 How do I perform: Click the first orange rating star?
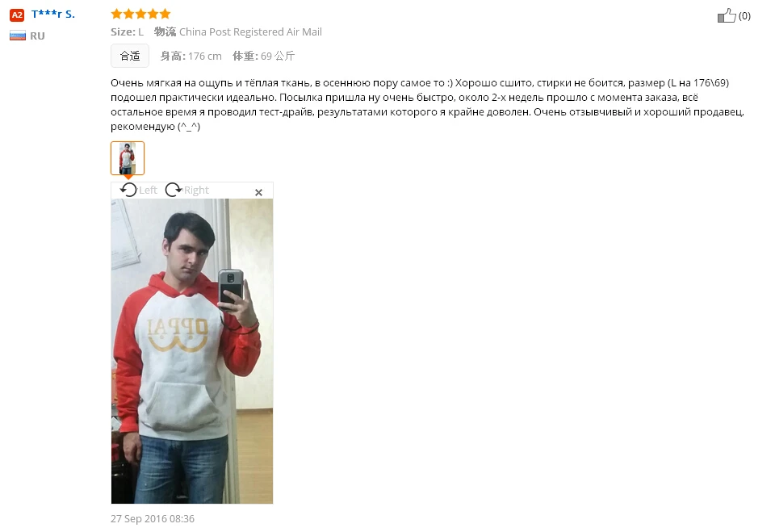click(x=116, y=14)
